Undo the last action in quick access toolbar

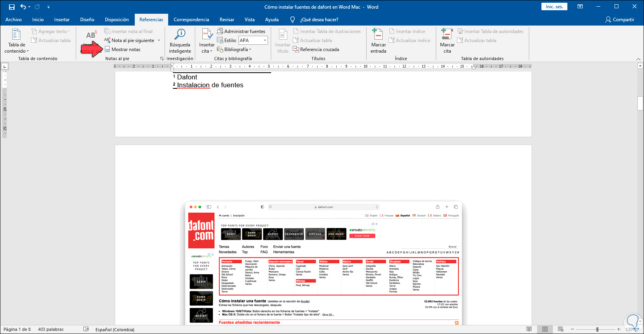coord(23,7)
